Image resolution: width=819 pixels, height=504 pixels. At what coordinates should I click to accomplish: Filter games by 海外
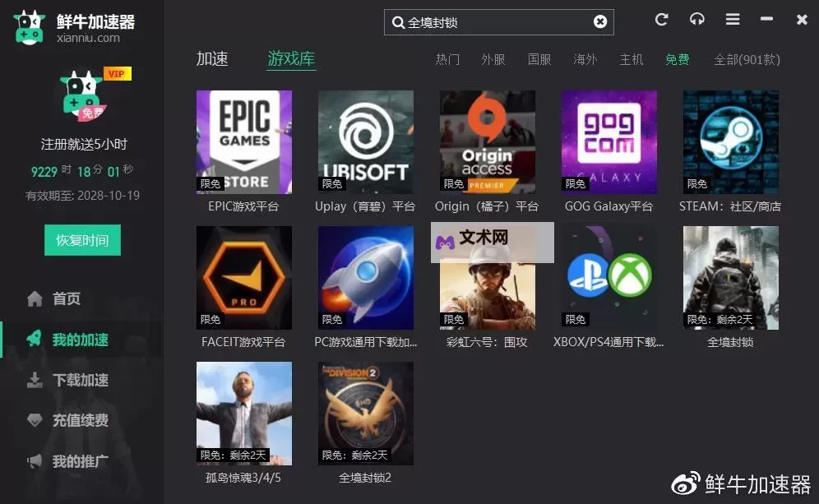pyautogui.click(x=585, y=59)
